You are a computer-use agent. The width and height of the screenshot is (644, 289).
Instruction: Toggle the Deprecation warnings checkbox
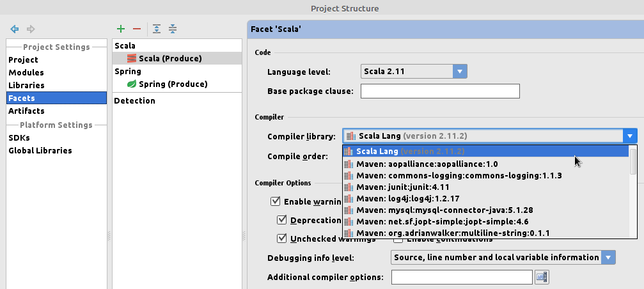tap(282, 220)
